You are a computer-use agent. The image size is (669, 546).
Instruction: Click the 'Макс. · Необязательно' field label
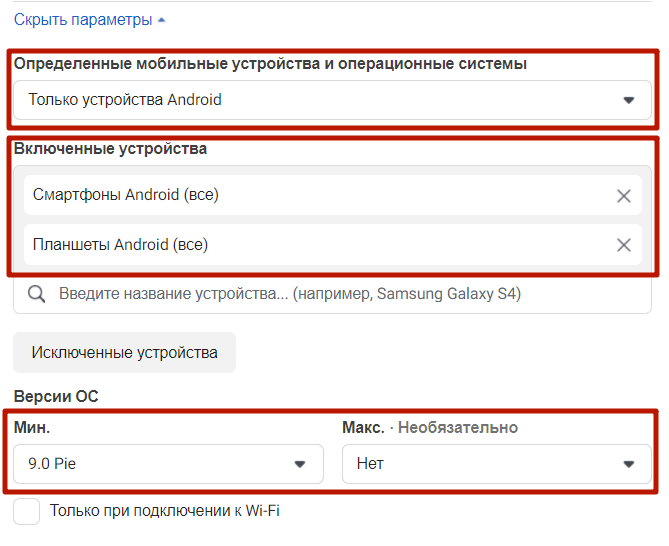[430, 427]
